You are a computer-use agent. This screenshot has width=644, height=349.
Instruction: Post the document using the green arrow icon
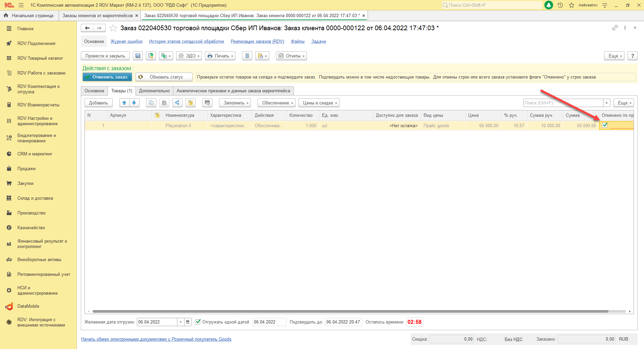151,56
